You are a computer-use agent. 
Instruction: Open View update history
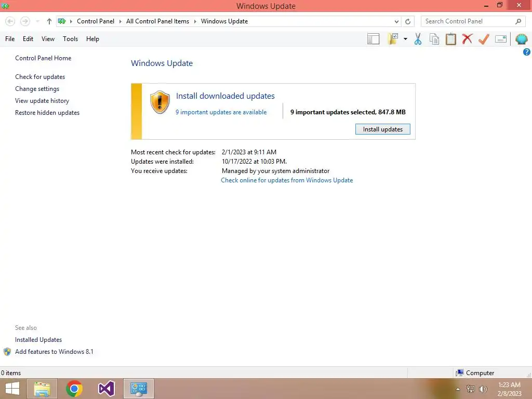click(42, 101)
